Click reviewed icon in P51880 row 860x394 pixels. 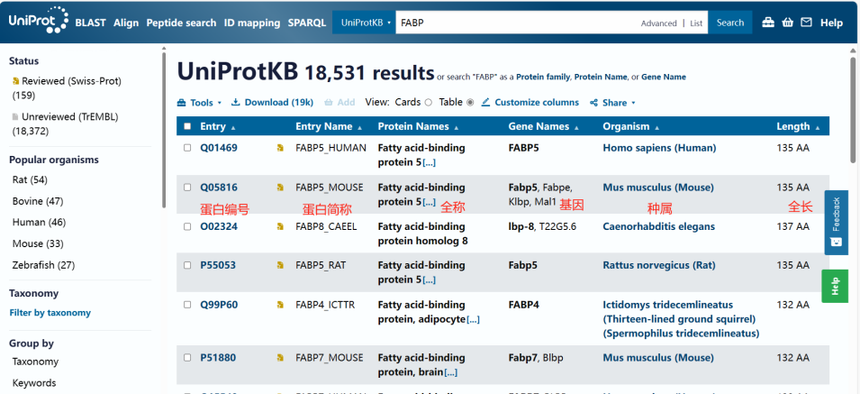[x=280, y=358]
